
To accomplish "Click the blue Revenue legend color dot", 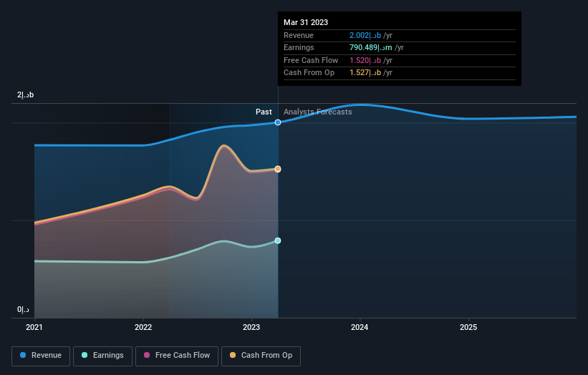I will (x=23, y=355).
